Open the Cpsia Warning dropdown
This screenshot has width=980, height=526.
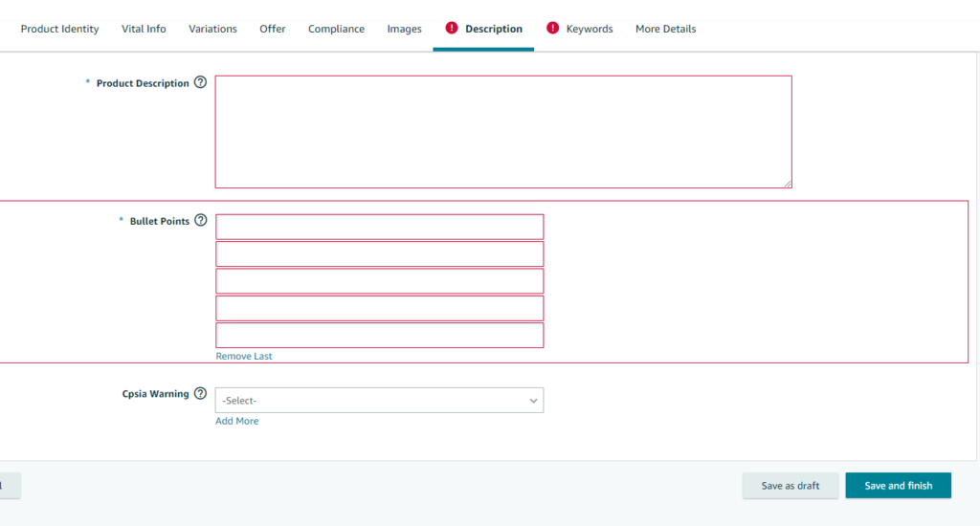[379, 401]
